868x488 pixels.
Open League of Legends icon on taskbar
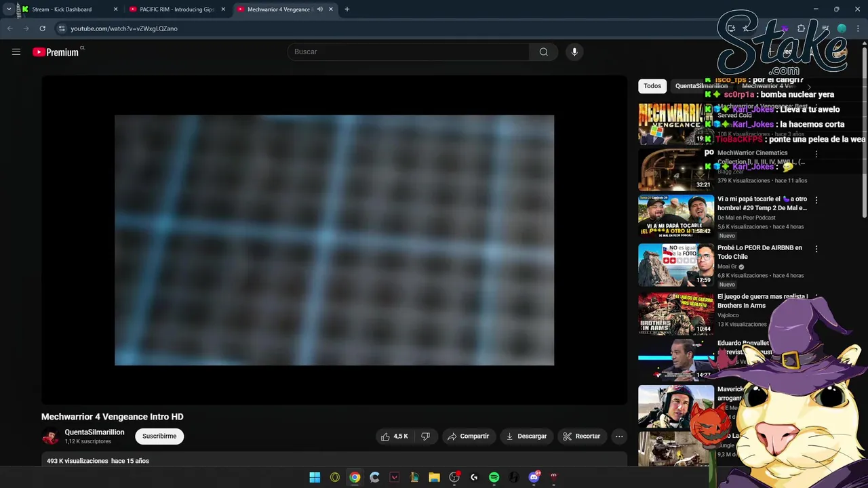414,477
